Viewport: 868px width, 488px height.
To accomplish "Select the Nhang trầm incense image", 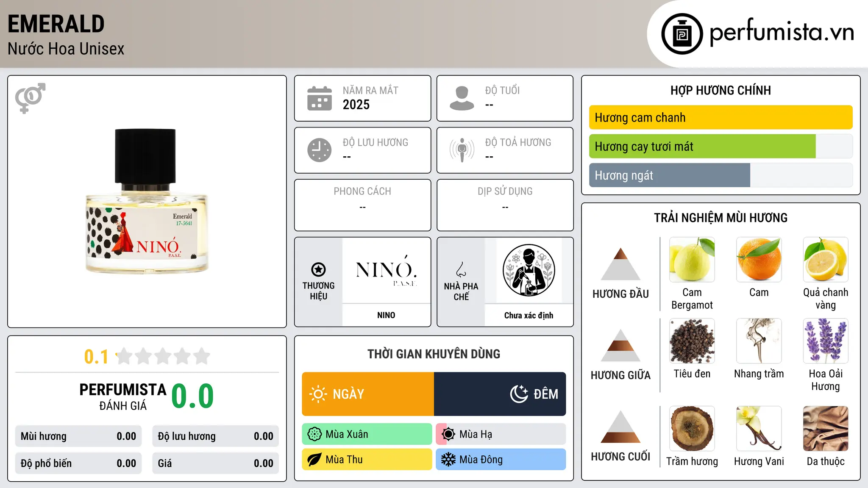I will (759, 341).
